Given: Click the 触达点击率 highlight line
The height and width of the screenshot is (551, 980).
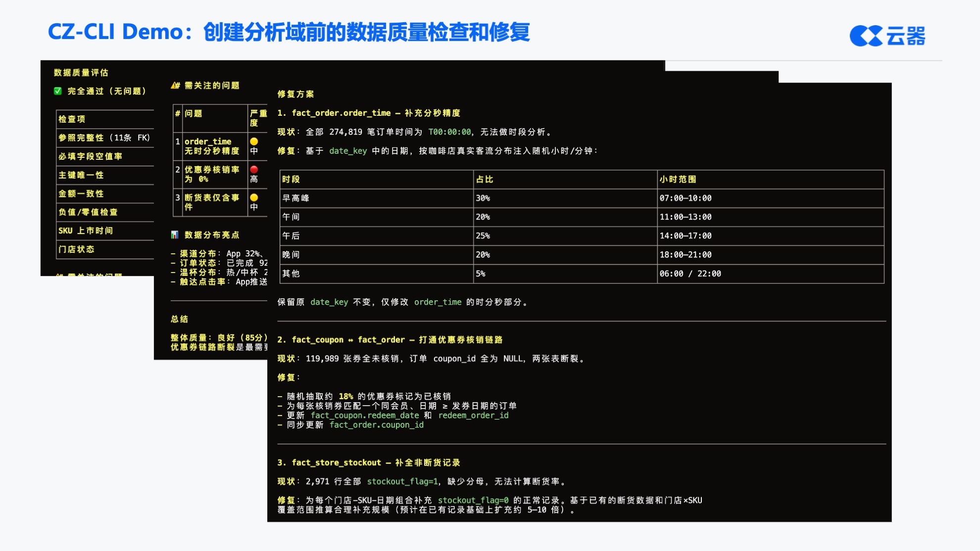Looking at the screenshot, I should (219, 282).
